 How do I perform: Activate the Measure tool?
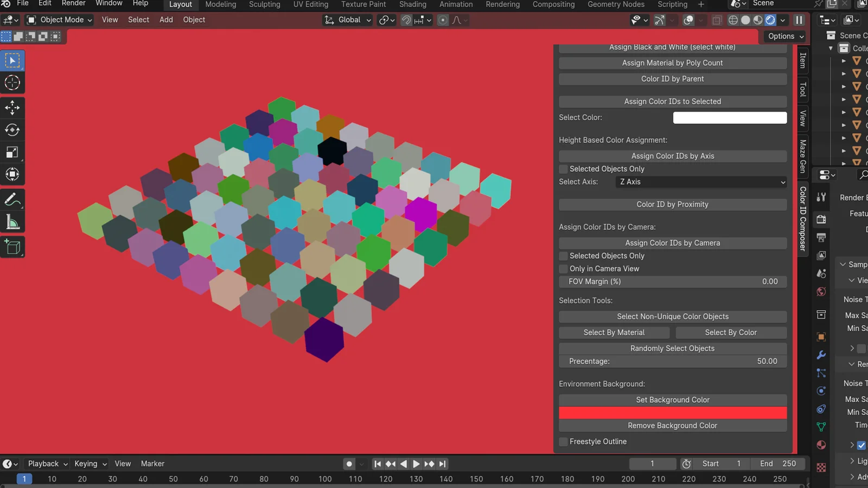coord(12,221)
